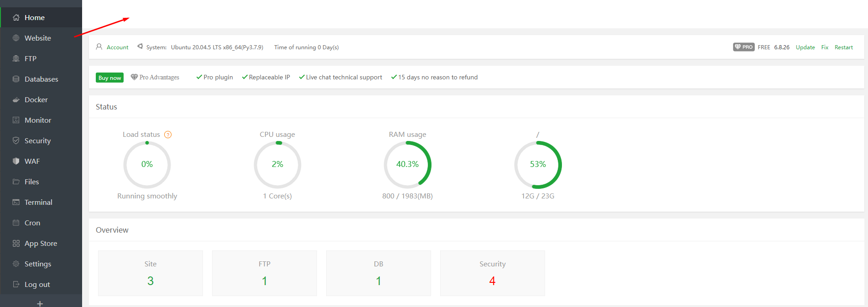Click the RAM usage circular gauge
Image resolution: width=868 pixels, height=307 pixels.
[407, 165]
